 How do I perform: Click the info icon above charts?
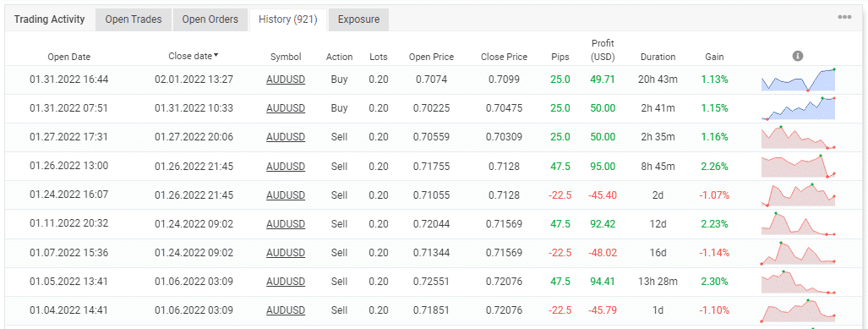[x=798, y=56]
